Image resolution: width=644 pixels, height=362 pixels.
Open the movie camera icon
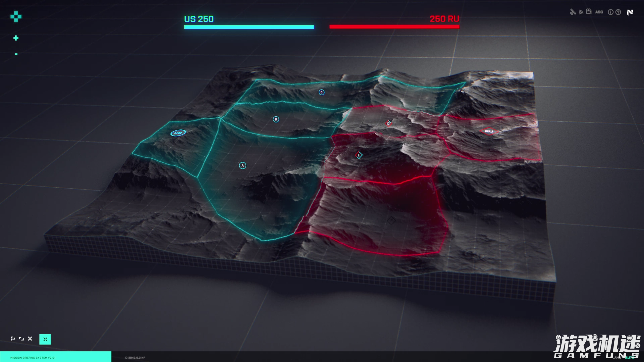[x=589, y=11]
